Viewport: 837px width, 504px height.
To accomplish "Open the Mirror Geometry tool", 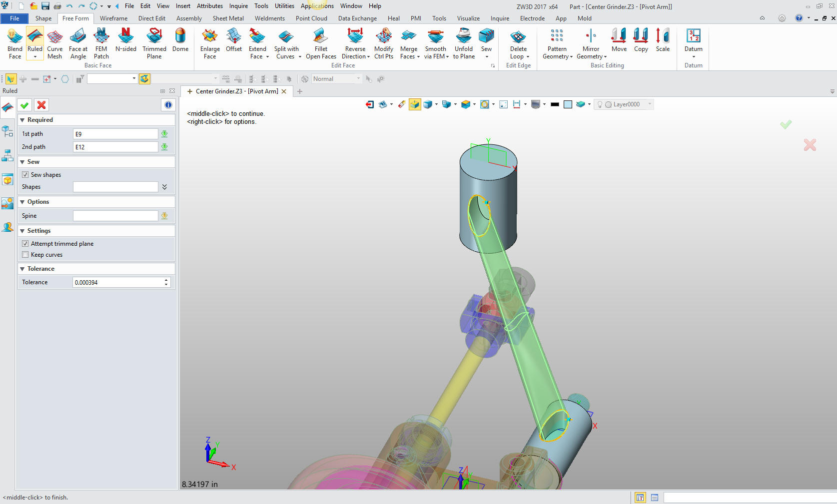I will tap(591, 43).
